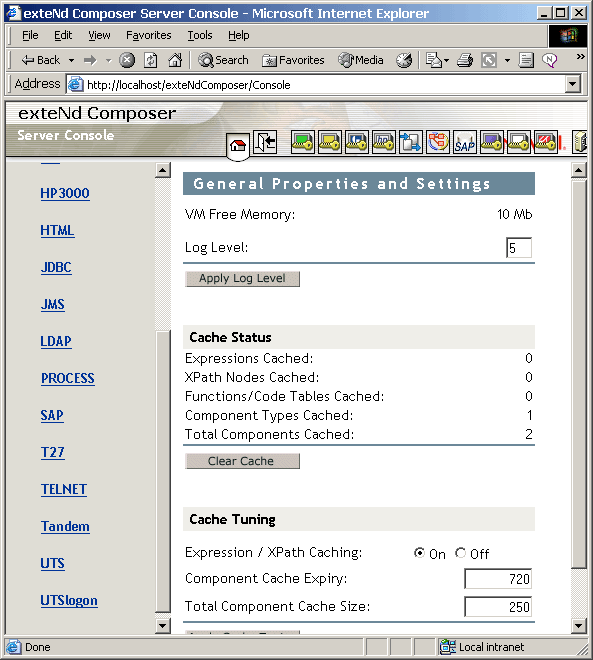Click the Messenger toolbar icon
Image resolution: width=593 pixels, height=660 pixels.
click(550, 61)
